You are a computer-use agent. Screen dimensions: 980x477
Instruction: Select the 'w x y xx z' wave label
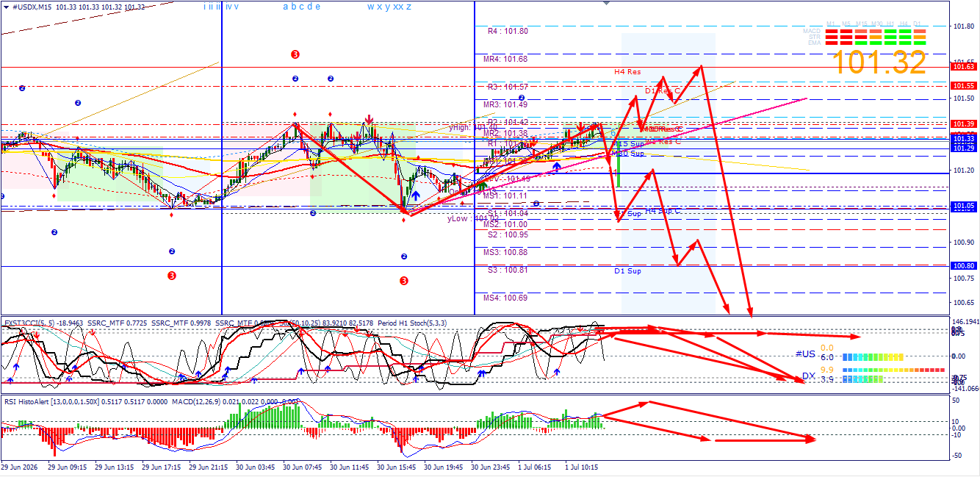[x=389, y=7]
